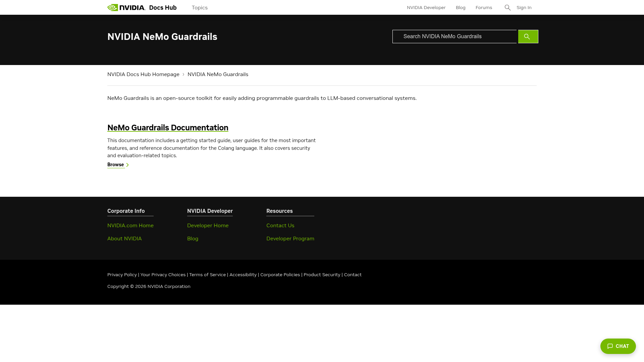Click the Corporate Info footer heading
The width and height of the screenshot is (644, 362).
126,211
